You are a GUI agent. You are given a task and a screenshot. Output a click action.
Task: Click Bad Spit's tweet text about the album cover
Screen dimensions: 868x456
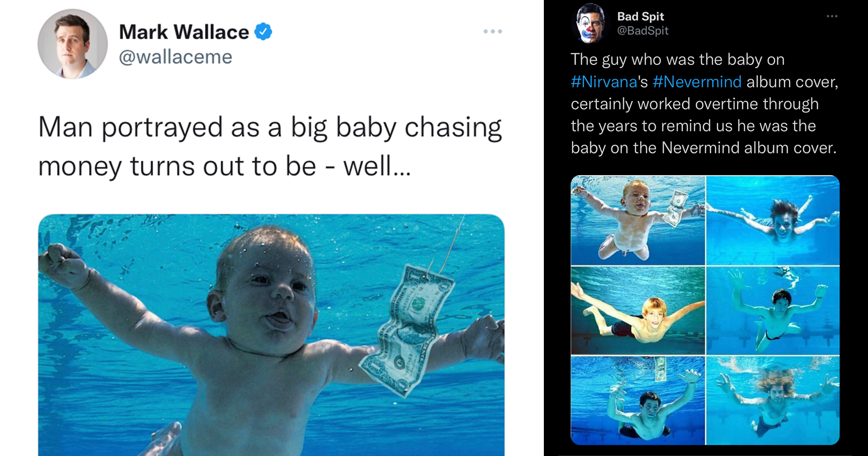point(704,104)
